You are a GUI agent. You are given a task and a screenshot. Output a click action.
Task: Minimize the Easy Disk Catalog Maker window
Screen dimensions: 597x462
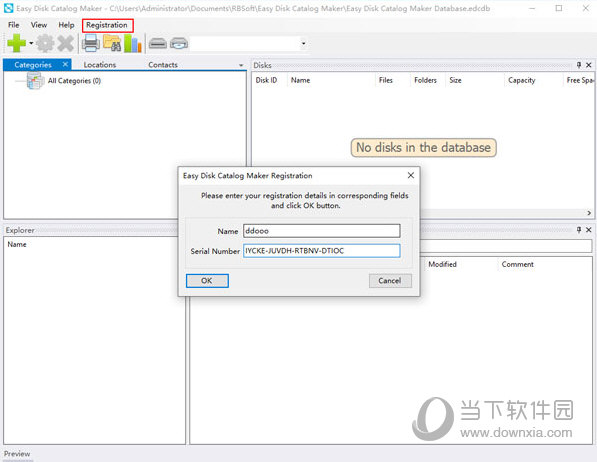click(x=532, y=8)
